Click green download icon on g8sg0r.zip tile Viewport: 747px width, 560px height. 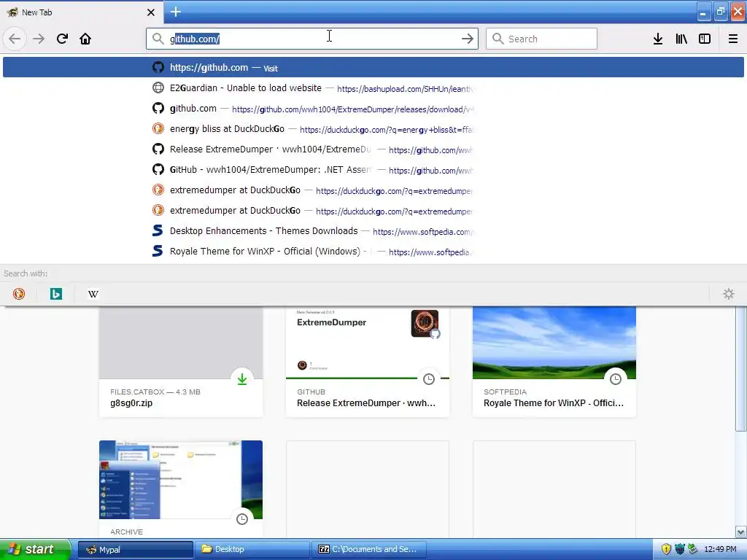[242, 379]
